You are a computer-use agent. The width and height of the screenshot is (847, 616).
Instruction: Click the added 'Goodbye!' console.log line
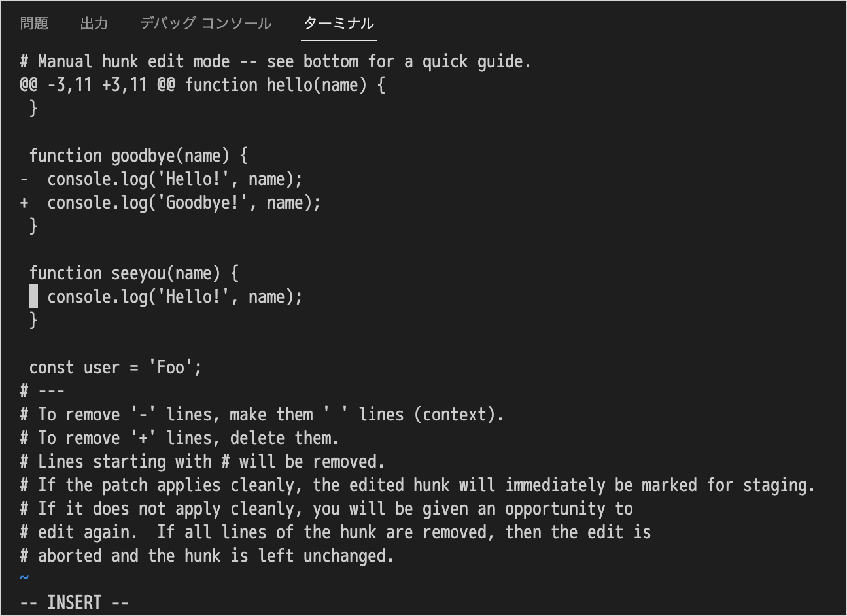tap(171, 203)
